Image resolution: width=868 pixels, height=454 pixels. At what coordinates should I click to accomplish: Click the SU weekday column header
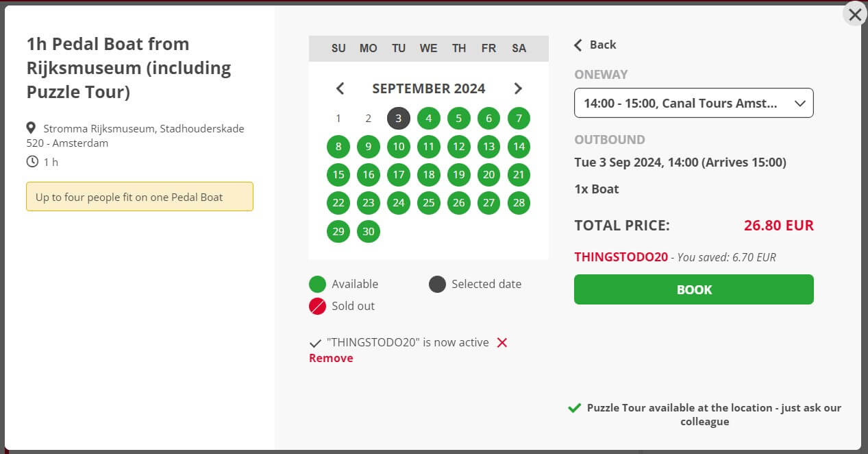(338, 48)
